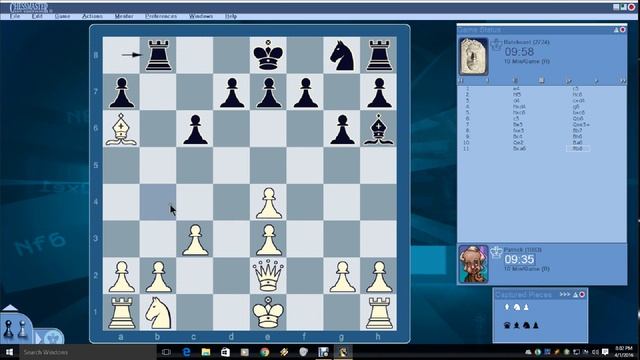640x360 pixels.
Task: Open the File menu
Action: coord(15,16)
